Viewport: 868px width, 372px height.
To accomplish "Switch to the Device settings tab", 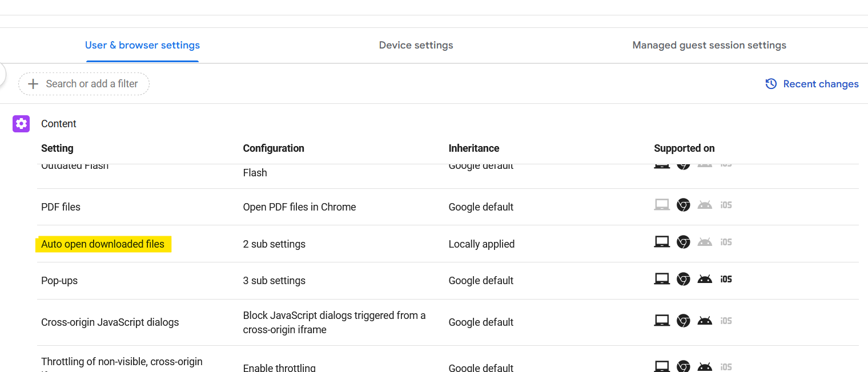I will (x=416, y=45).
